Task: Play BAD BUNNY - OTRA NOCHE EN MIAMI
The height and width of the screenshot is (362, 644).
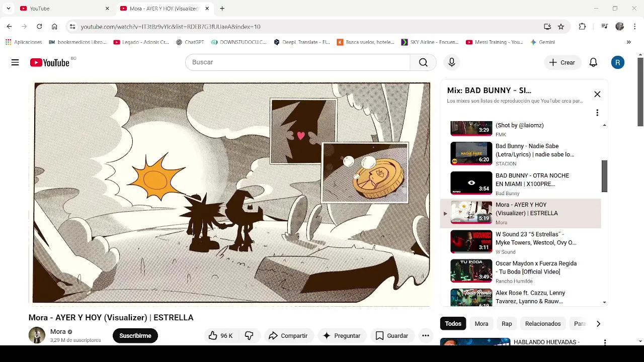Action: coord(521,184)
